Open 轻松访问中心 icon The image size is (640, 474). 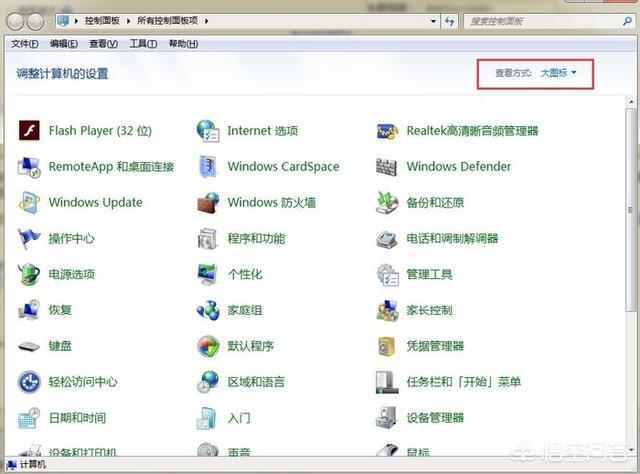(x=29, y=382)
